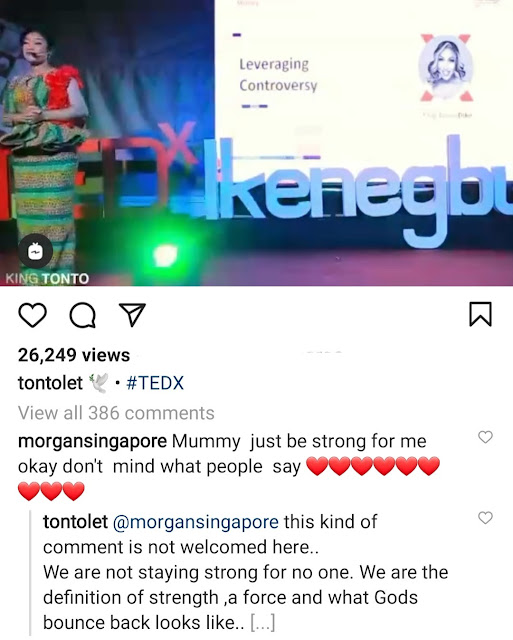
Task: Like the post with heart icon
Action: (x=32, y=315)
